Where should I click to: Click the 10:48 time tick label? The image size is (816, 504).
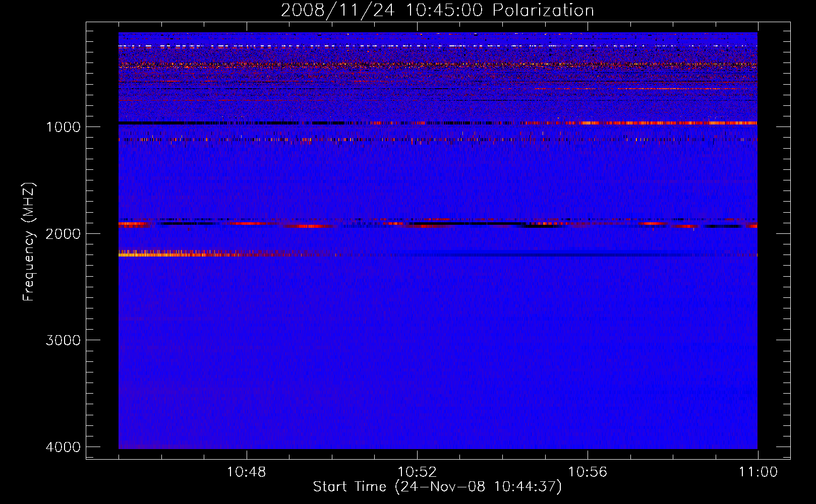247,472
